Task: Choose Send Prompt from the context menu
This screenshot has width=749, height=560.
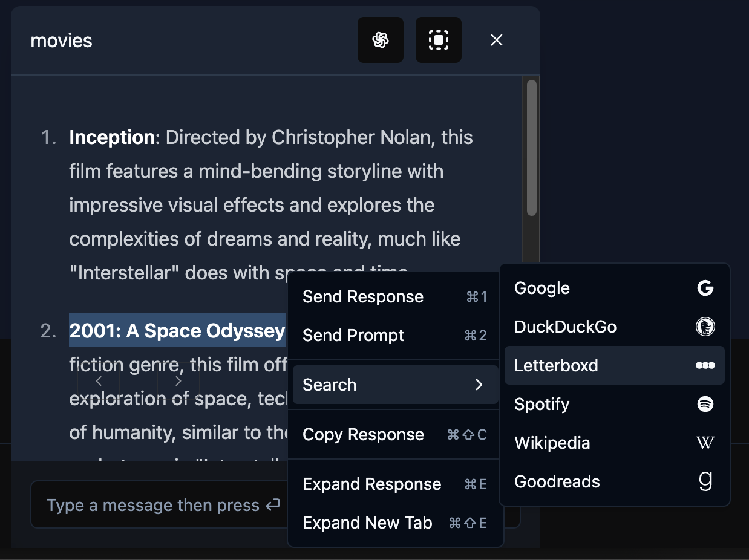Action: [x=395, y=336]
